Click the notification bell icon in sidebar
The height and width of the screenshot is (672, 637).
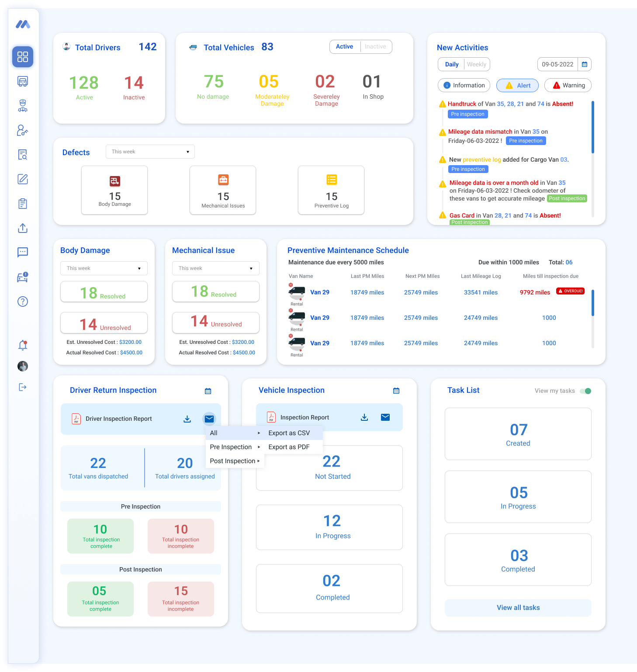coord(23,345)
